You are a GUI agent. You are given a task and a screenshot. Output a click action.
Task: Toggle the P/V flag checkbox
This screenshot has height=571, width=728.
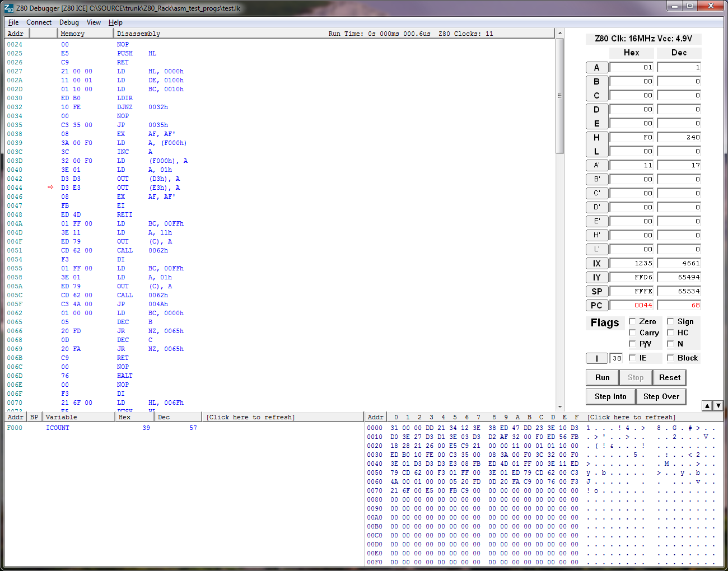pyautogui.click(x=632, y=344)
